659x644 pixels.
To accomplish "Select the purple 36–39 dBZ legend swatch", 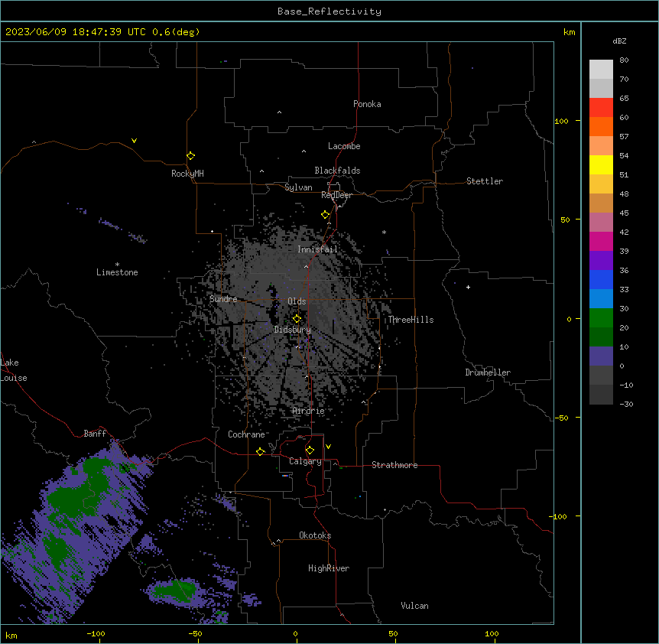I will click(x=601, y=261).
